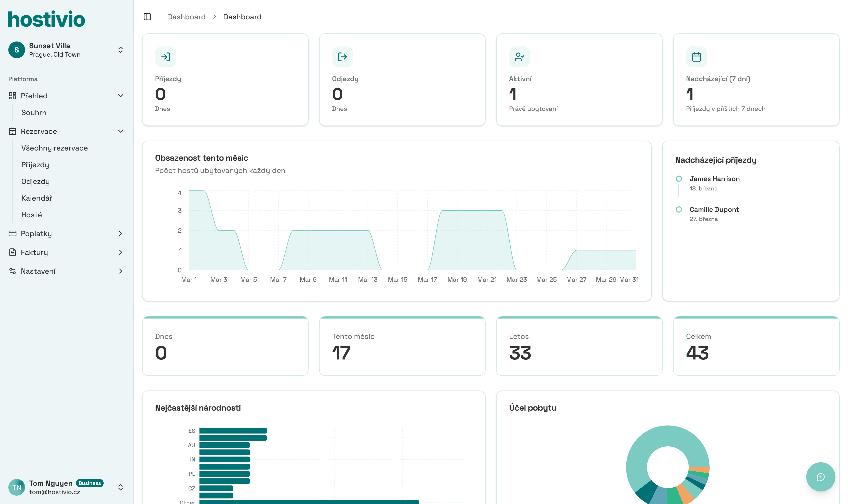Select Souhrn in the sidebar menu
This screenshot has width=848, height=504.
pyautogui.click(x=34, y=112)
